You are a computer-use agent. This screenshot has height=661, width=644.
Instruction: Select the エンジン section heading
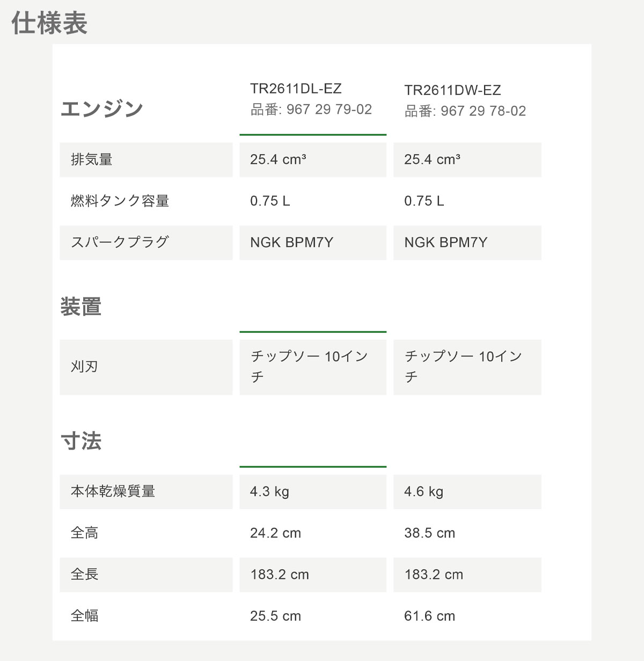[102, 109]
